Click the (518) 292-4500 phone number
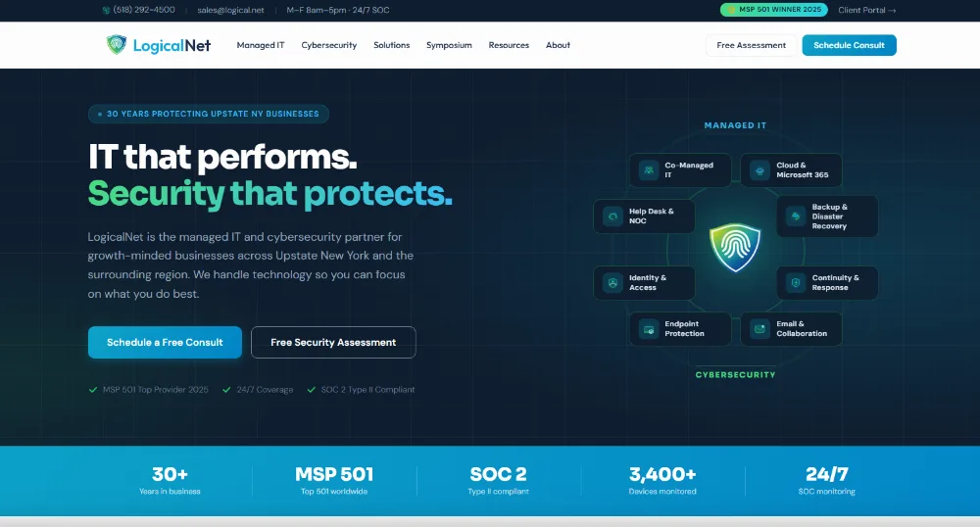 pyautogui.click(x=144, y=10)
